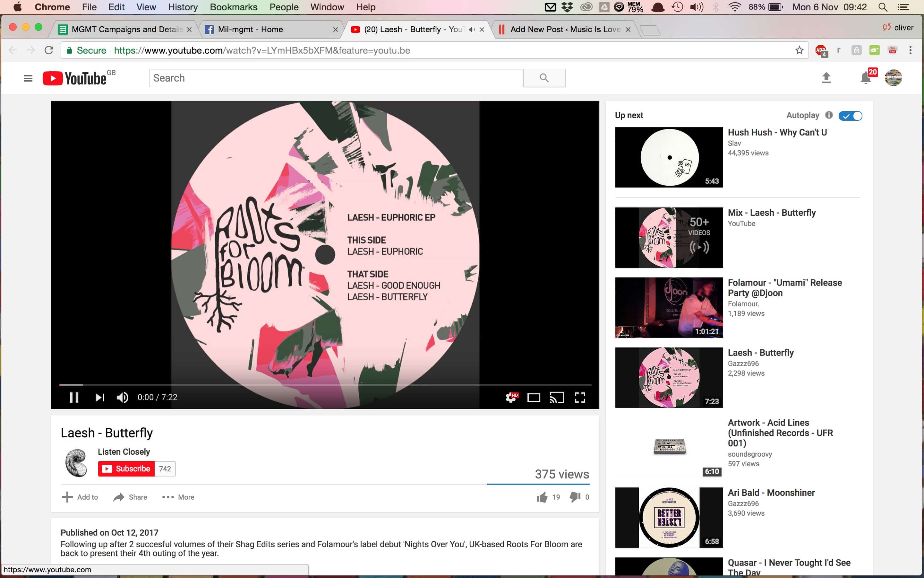The image size is (924, 578).
Task: Click the search magnifier button
Action: click(x=544, y=78)
